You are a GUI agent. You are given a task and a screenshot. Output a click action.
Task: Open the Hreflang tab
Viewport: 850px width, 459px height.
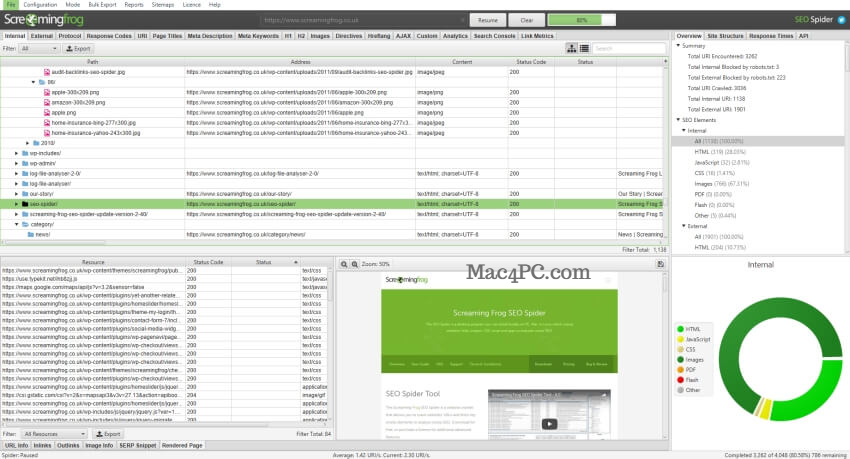[x=379, y=36]
